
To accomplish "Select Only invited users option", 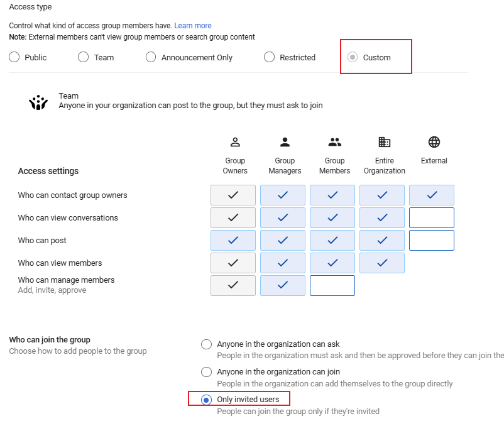I will [206, 400].
